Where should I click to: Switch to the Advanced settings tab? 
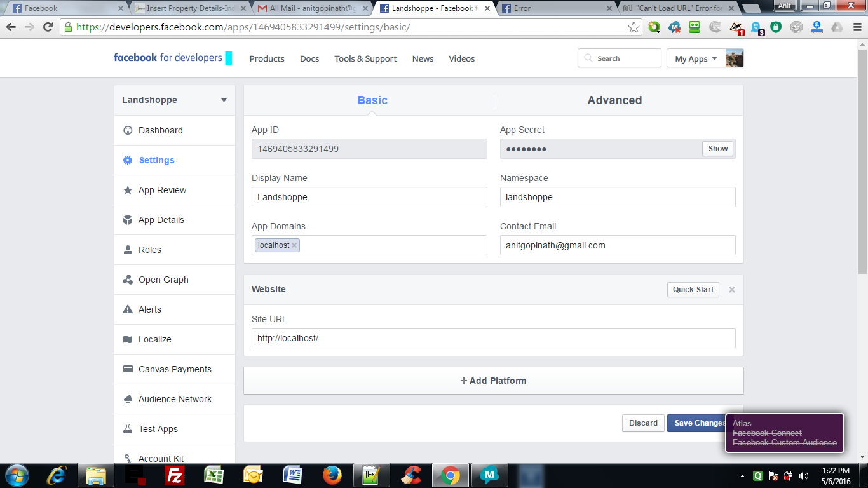point(614,100)
